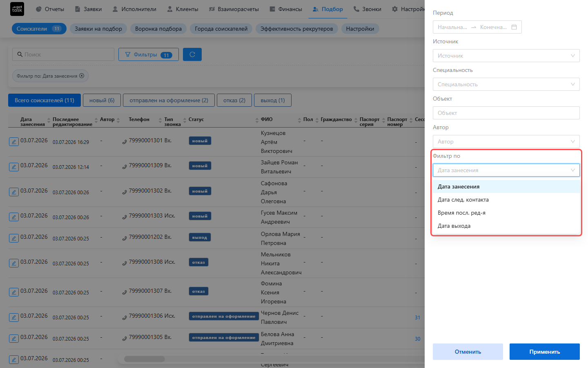The height and width of the screenshot is (368, 588).
Task: Expand the Источник dropdown
Action: [506, 56]
